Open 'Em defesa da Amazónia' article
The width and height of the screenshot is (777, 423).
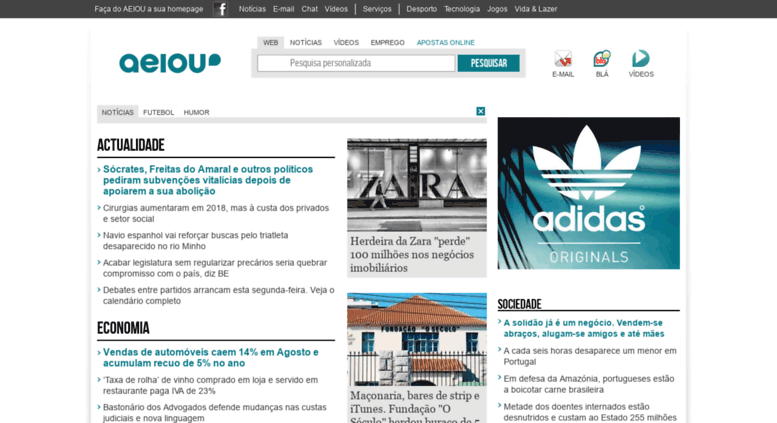(589, 384)
